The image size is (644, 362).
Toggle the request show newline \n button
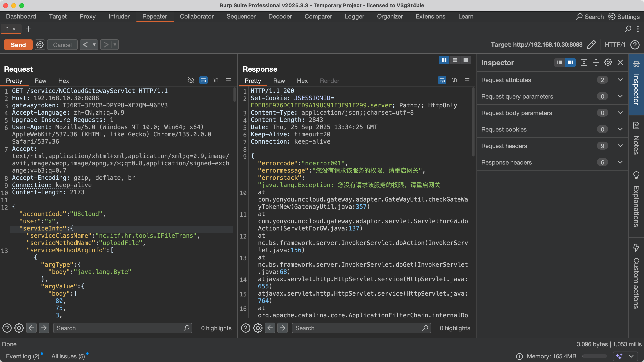point(216,80)
